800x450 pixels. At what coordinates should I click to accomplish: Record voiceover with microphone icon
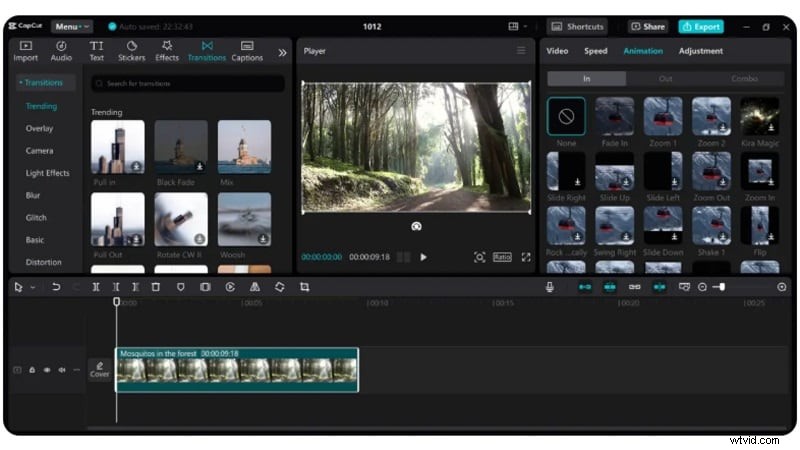549,287
